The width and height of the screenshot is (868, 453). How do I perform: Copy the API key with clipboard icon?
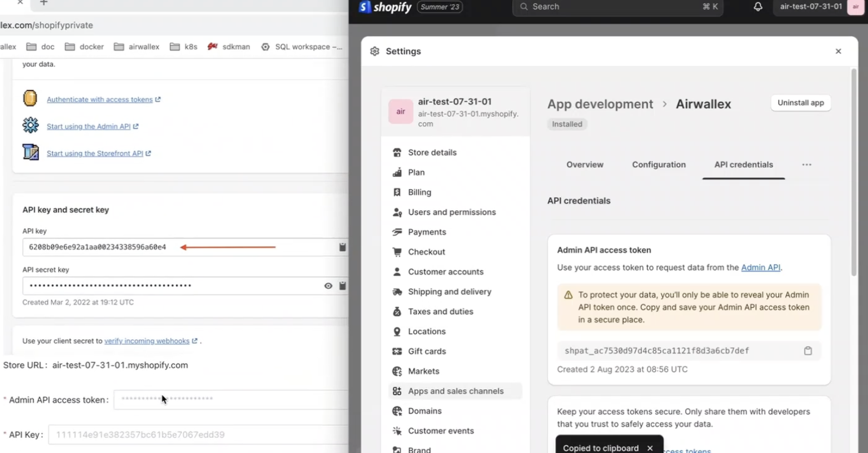tap(342, 247)
